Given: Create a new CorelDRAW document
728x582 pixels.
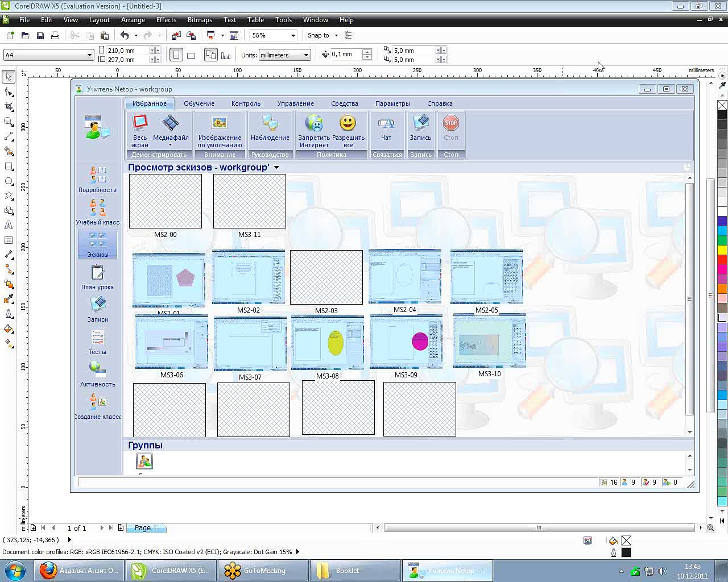Looking at the screenshot, I should tap(10, 35).
